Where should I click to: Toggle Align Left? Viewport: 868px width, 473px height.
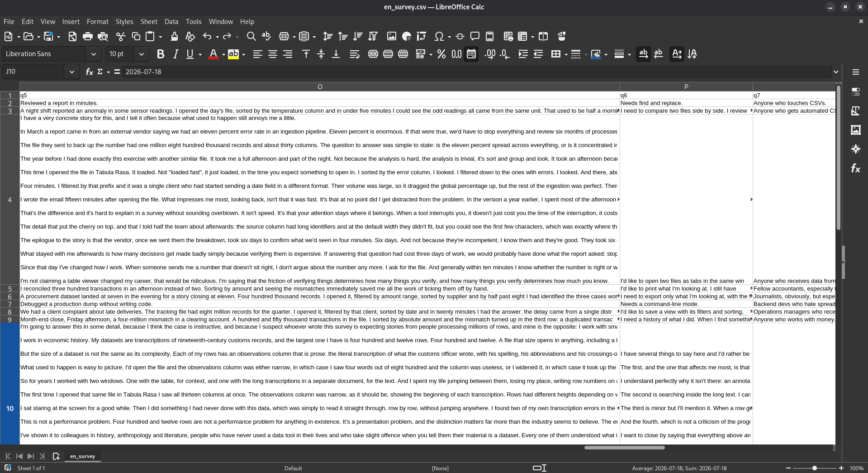coord(257,54)
